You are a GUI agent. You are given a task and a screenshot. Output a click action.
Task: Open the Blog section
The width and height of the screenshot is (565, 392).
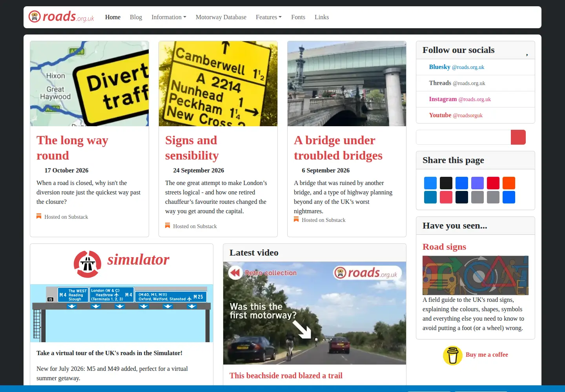coord(136,17)
